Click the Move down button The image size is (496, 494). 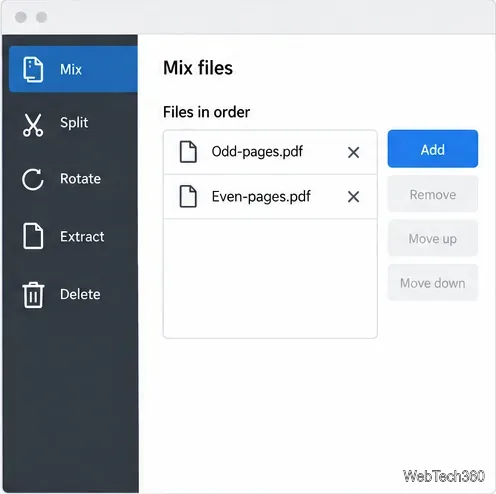(x=433, y=283)
